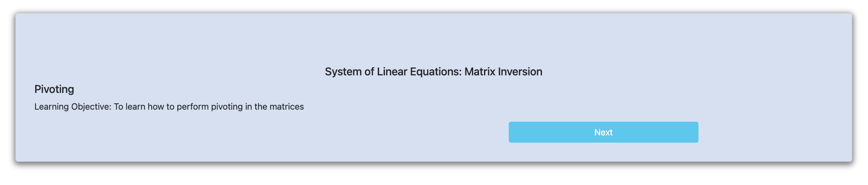Click the Next button
The width and height of the screenshot is (868, 185).
pos(603,132)
